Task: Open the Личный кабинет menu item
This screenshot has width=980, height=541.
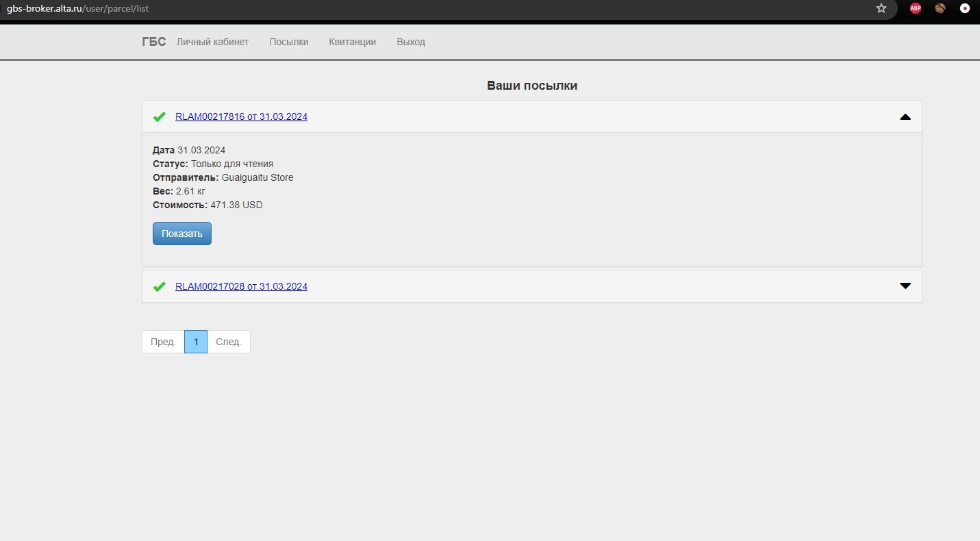Action: click(x=213, y=42)
